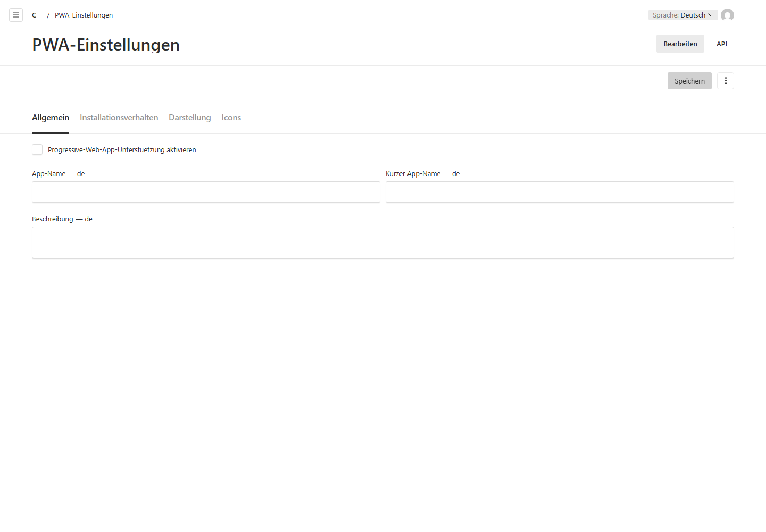Enable Progressive-Web-App-Unterstuetzung aktivieren checkbox
Image resolution: width=766 pixels, height=532 pixels.
pos(37,149)
